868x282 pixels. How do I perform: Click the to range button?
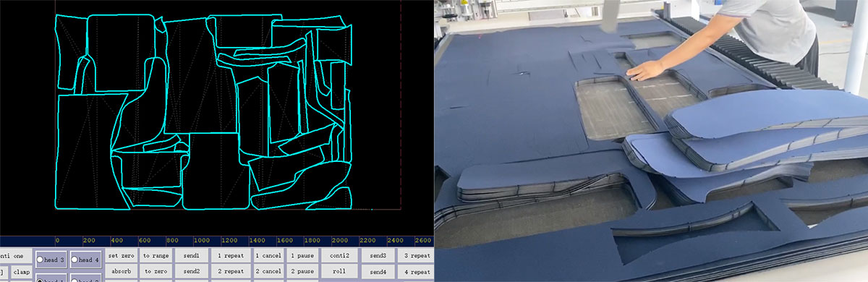[x=156, y=255]
